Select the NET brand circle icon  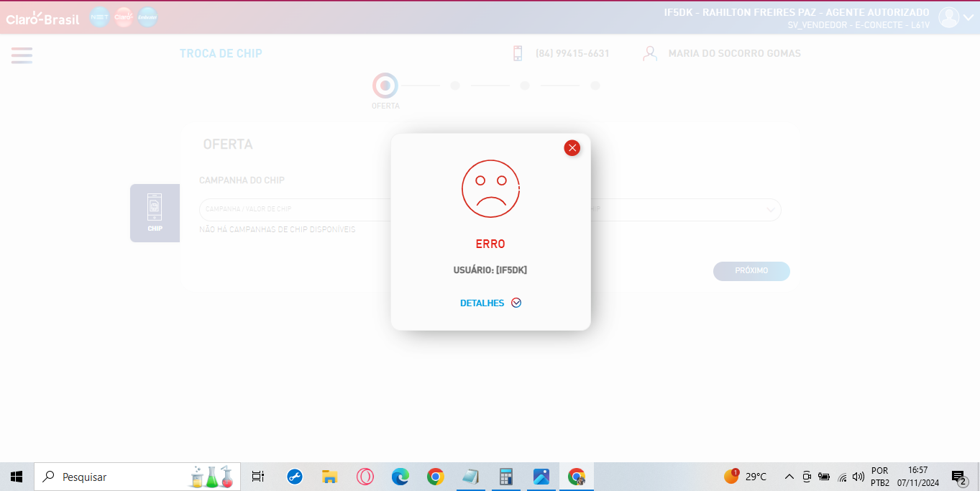point(100,17)
